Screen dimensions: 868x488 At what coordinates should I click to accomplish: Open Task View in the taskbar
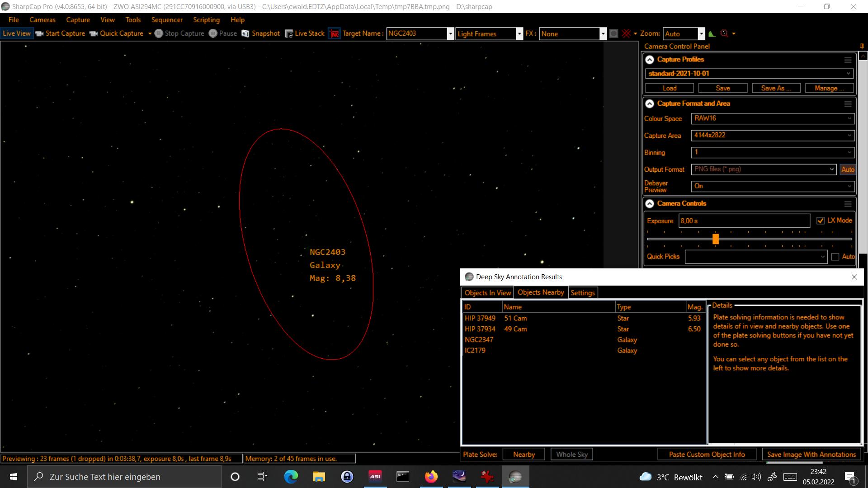click(262, 477)
